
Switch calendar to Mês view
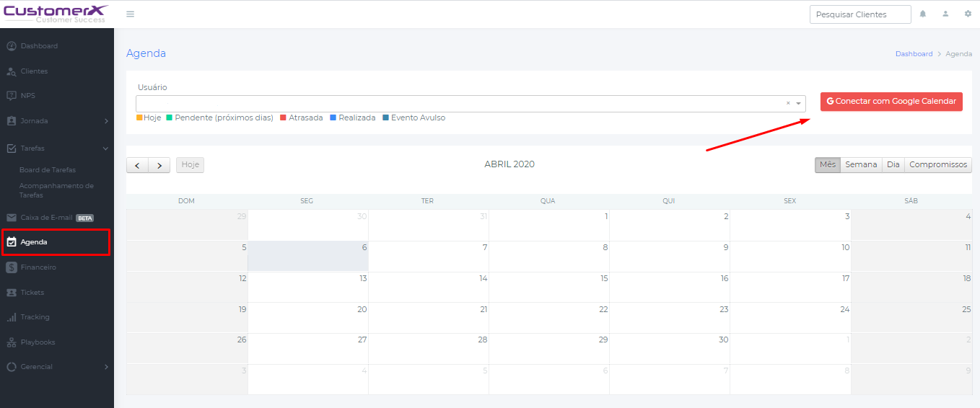(828, 164)
